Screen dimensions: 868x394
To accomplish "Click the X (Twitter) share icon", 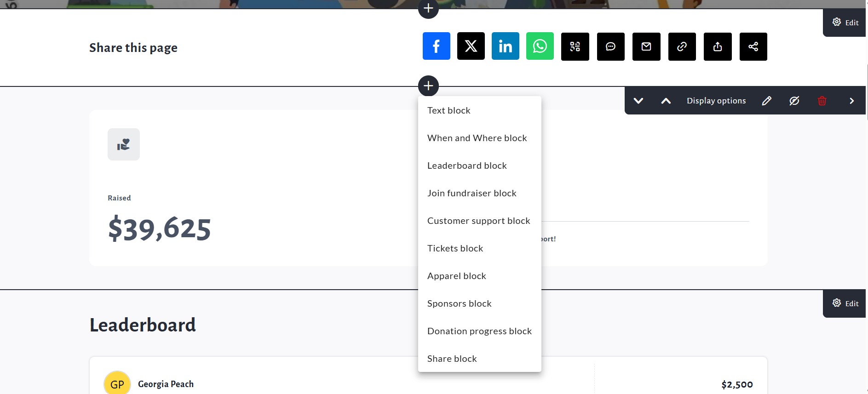I will pyautogui.click(x=471, y=46).
